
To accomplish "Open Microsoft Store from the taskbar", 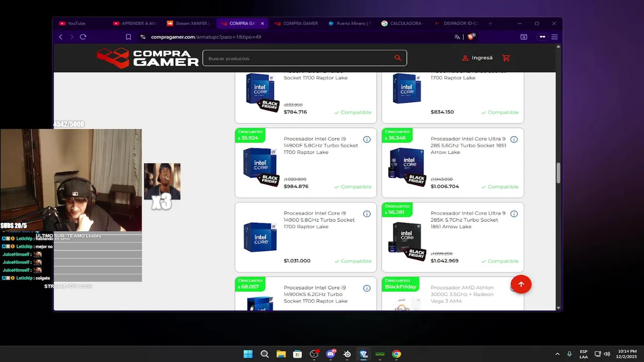I will (297, 354).
